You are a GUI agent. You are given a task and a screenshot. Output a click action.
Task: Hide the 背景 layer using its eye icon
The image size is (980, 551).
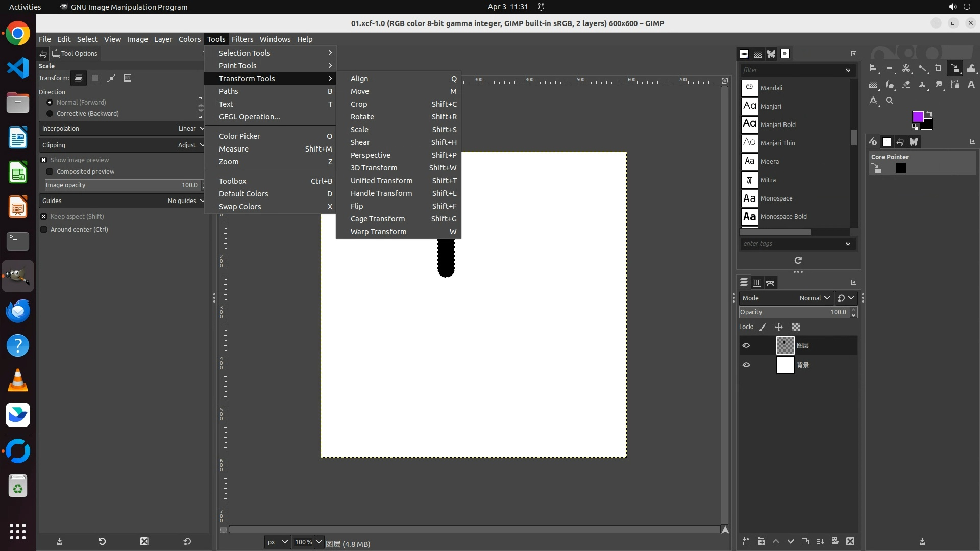746,365
